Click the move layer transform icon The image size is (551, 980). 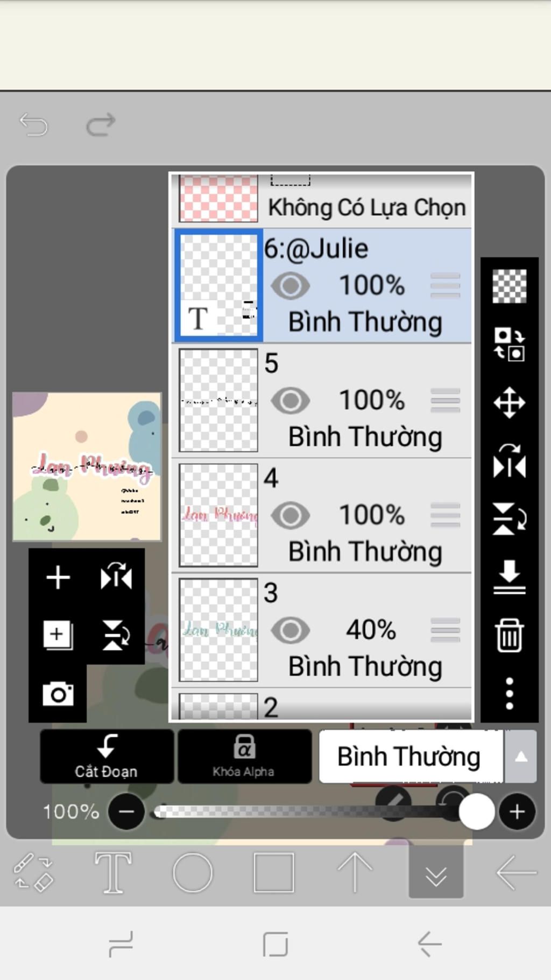pos(509,402)
